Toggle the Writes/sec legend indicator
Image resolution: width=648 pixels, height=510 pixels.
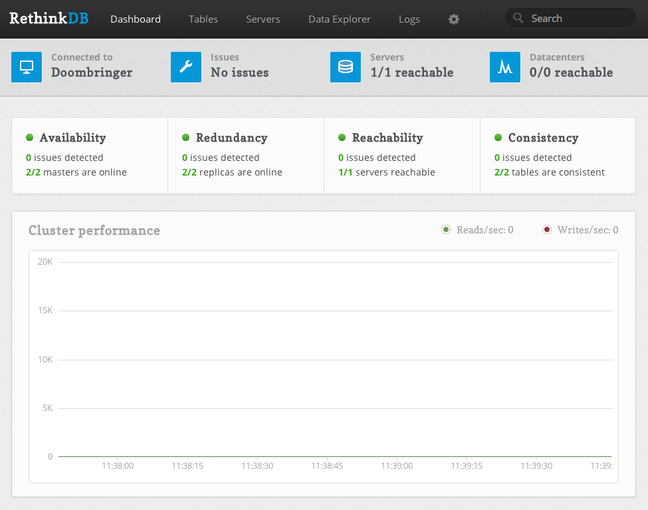547,229
